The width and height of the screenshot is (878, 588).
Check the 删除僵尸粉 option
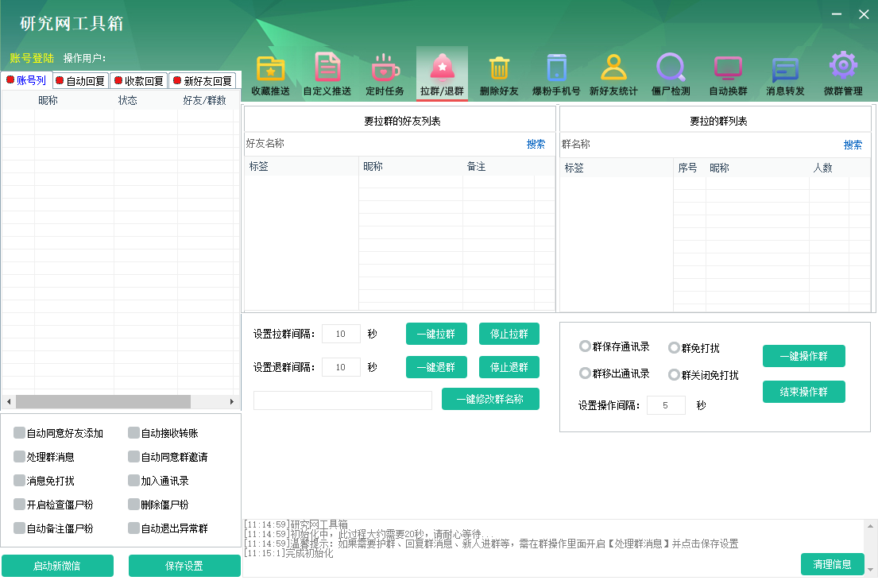click(130, 504)
